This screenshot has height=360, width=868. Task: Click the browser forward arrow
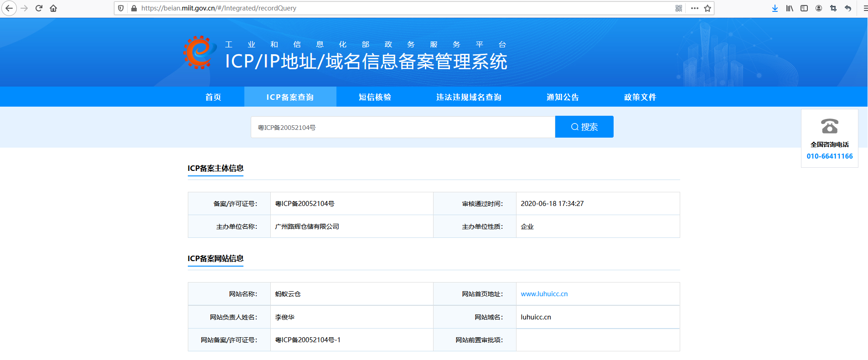pyautogui.click(x=24, y=8)
